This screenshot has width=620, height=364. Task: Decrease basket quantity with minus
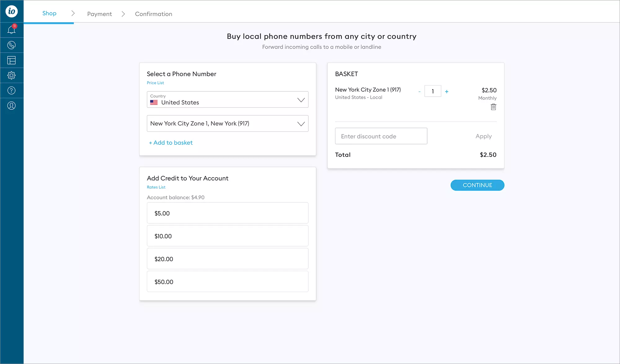[x=419, y=91]
